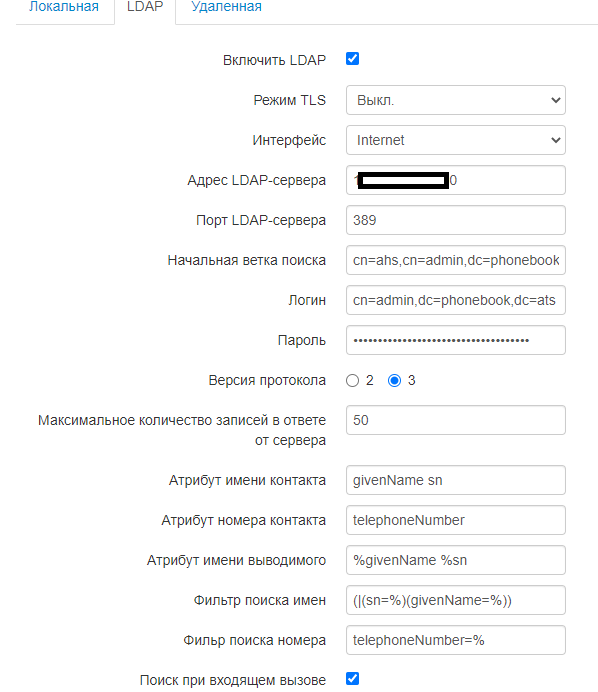Uncheck the Включить LDAP checkbox
Screen dimensions: 598x692
coord(352,59)
